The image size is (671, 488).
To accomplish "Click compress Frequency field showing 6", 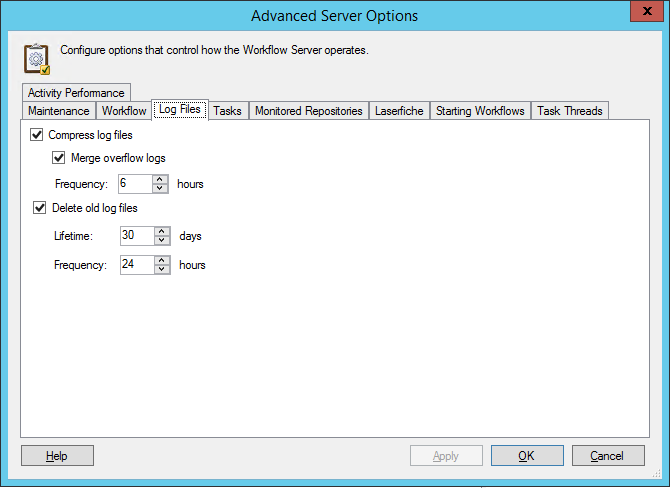I will (x=135, y=184).
